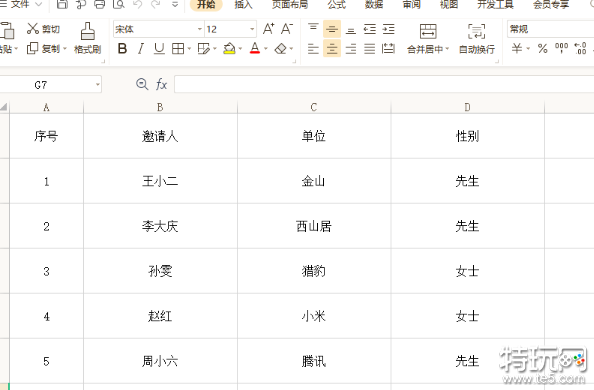This screenshot has width=594, height=390.
Task: Click the Save icon in quick access bar
Action: (62, 4)
